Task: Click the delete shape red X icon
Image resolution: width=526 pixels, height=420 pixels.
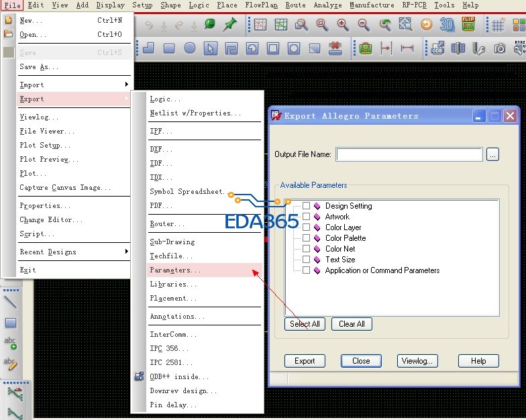Action: tap(335, 48)
